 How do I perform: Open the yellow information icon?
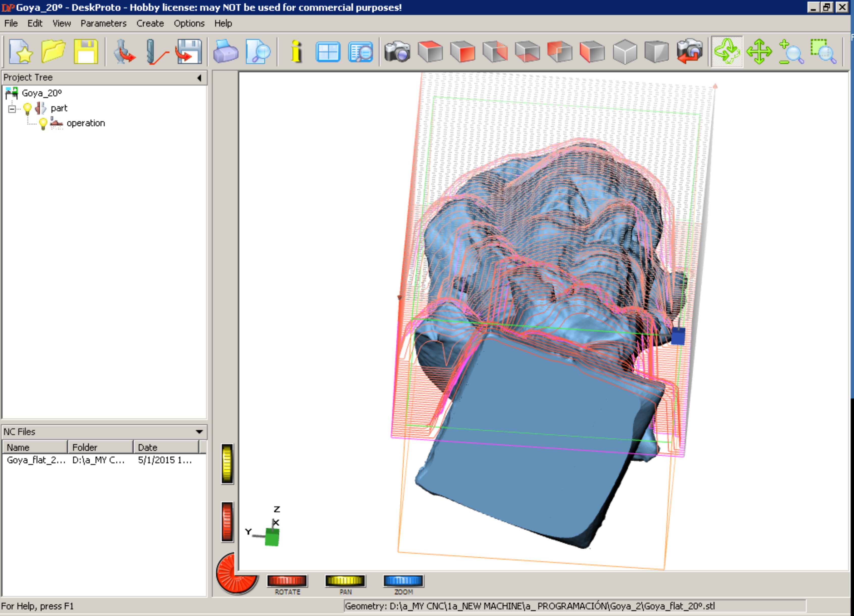(x=296, y=51)
